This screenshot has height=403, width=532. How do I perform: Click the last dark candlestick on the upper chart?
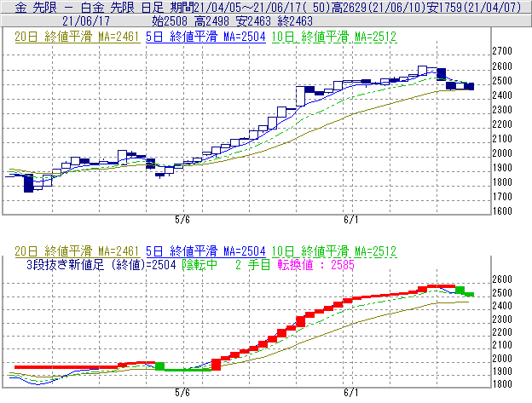(x=469, y=86)
